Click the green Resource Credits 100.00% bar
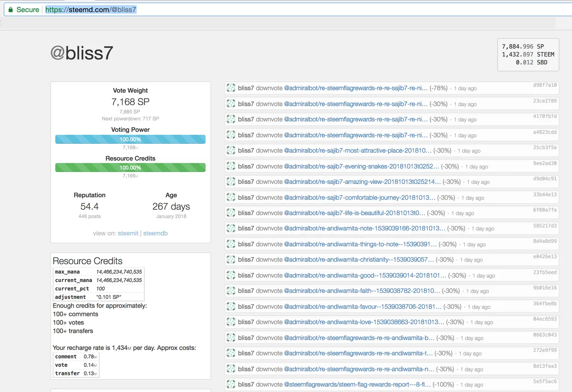 pos(130,167)
